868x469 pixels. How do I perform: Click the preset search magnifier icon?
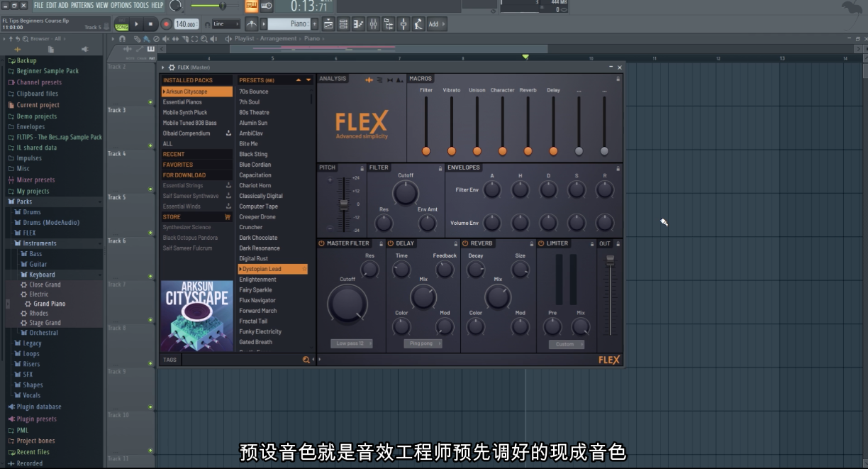(x=306, y=360)
